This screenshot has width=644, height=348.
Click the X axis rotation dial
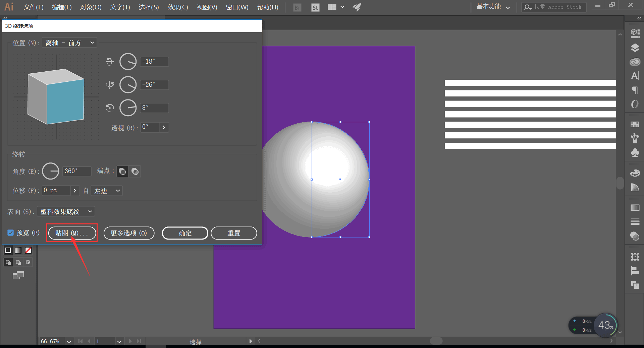pos(128,62)
